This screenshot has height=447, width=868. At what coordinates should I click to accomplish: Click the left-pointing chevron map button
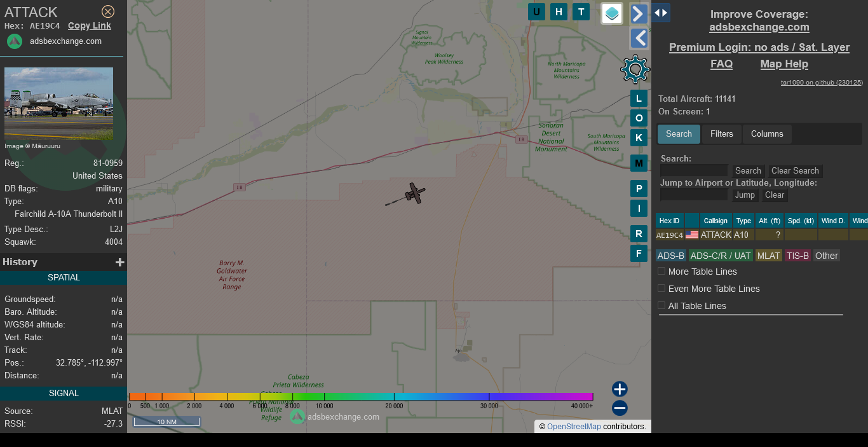(x=639, y=38)
